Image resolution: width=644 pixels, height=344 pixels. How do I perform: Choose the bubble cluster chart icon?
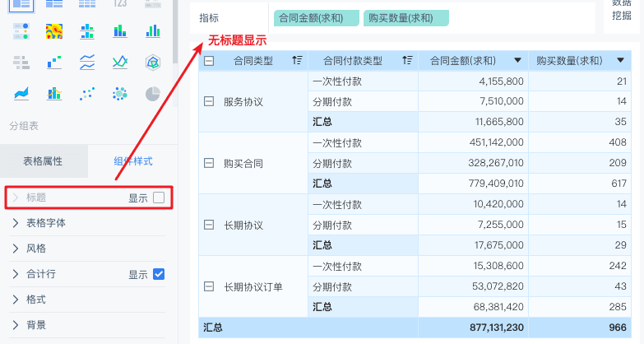tap(120, 94)
